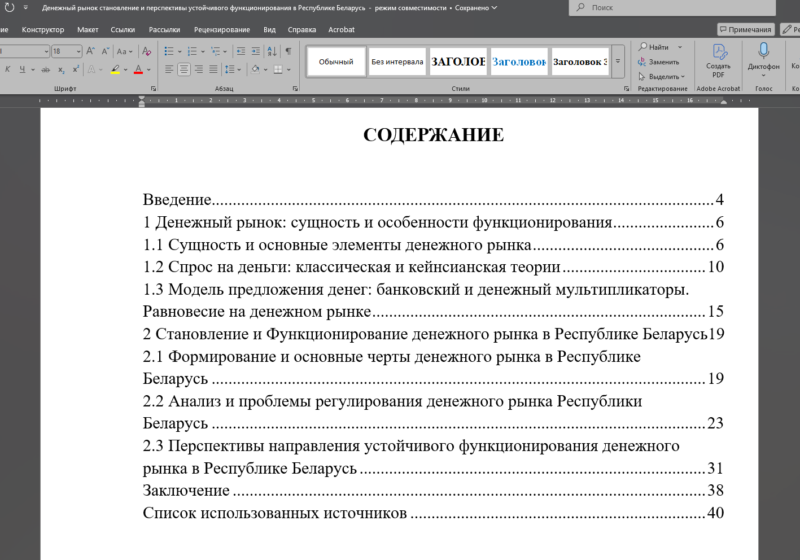Increase font size with the grow-font icon
Screen dimensions: 800x560
point(90,51)
